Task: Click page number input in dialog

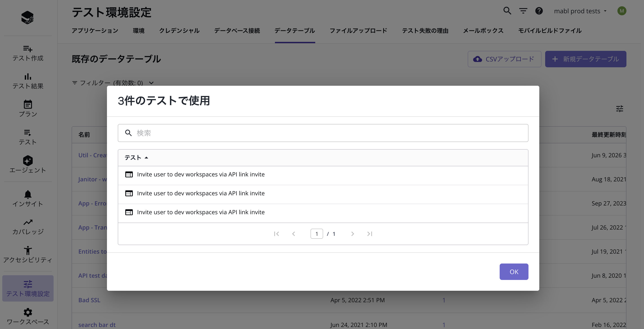Action: [x=317, y=234]
